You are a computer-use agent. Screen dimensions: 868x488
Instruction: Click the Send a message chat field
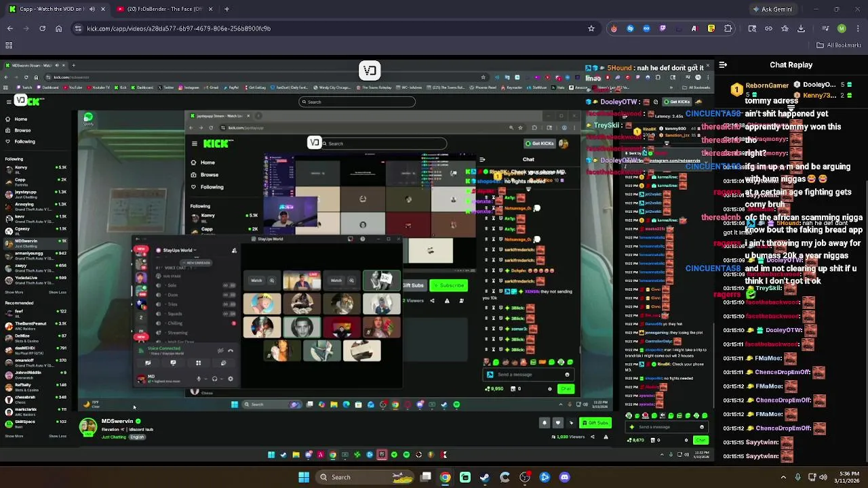[x=668, y=427]
